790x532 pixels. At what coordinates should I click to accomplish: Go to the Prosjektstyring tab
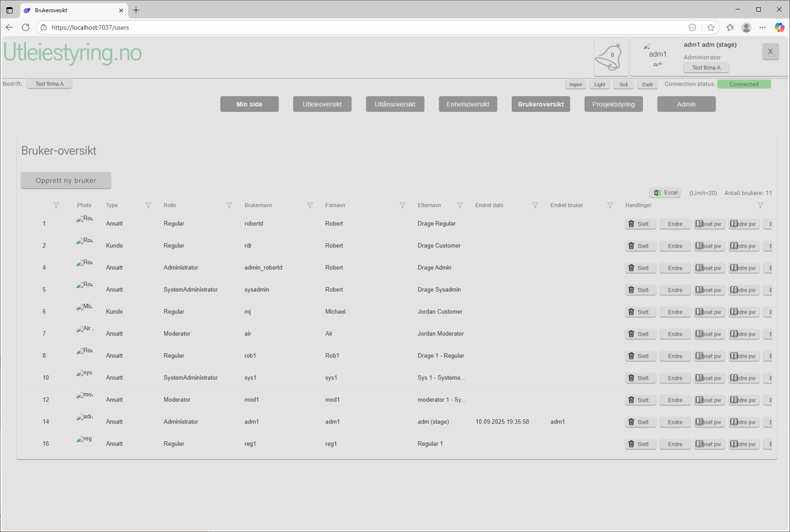point(613,104)
